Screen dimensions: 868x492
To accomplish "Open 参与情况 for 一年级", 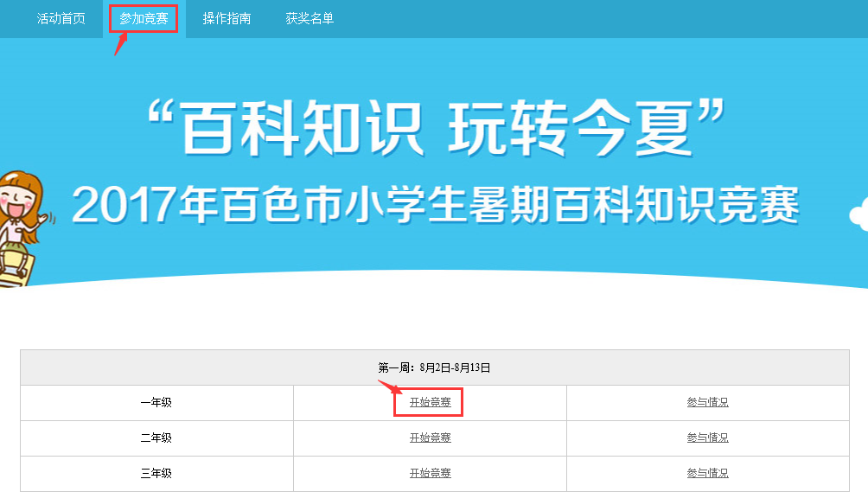I will pos(707,402).
